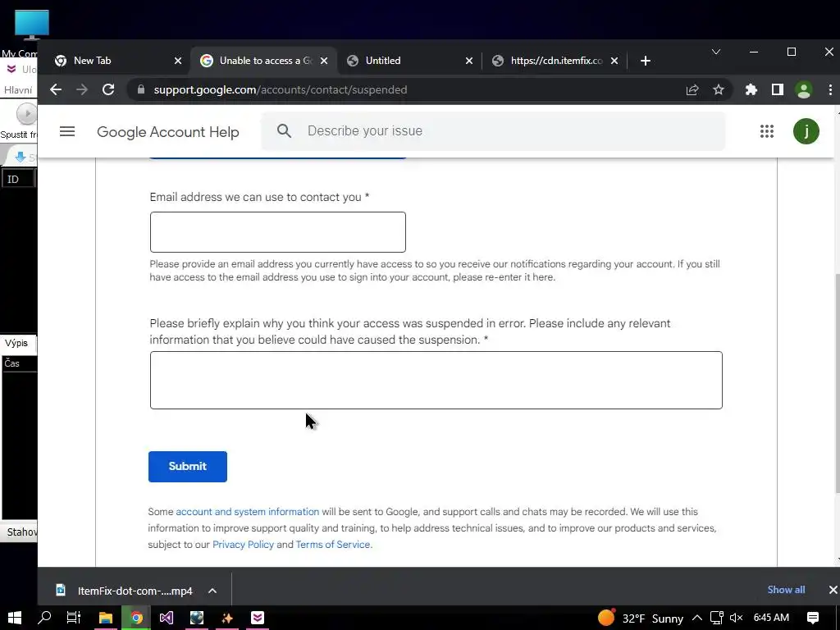Viewport: 840px width, 630px height.
Task: Click the search magnifier in Help
Action: (x=285, y=130)
